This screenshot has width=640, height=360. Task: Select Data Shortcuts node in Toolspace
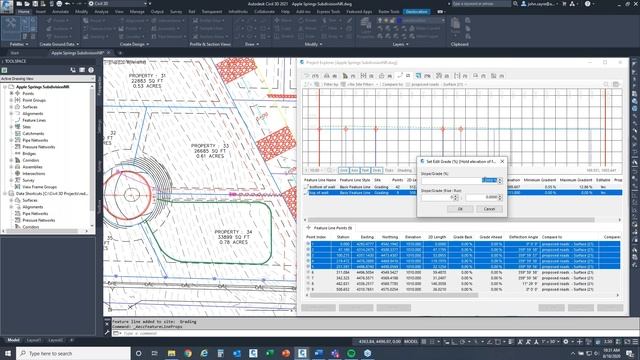(x=51, y=193)
